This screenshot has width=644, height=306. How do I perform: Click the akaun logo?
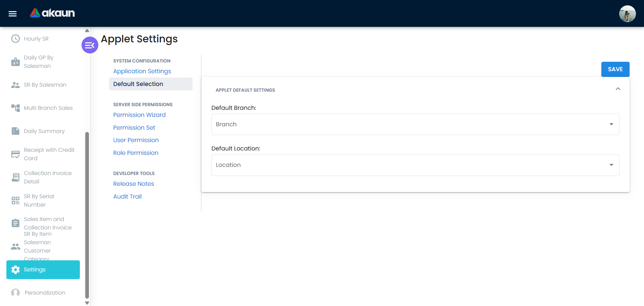(52, 13)
